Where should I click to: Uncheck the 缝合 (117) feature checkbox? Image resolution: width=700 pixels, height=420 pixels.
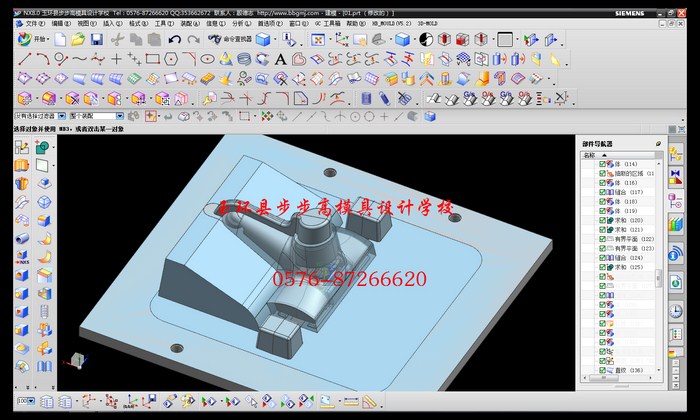point(603,193)
